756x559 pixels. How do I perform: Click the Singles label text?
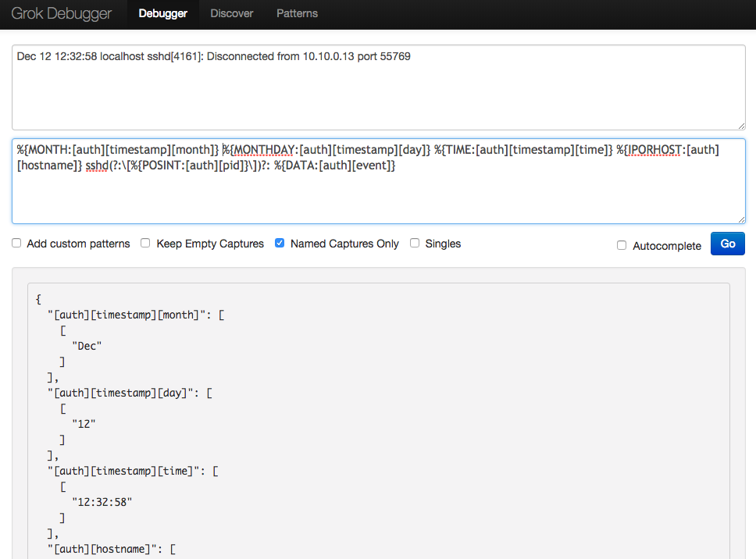(443, 244)
